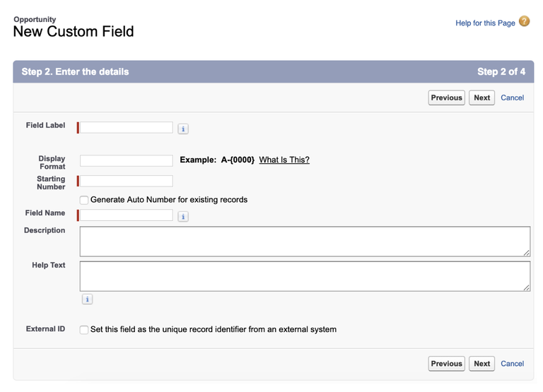Click inside the Description text area

[x=305, y=242]
